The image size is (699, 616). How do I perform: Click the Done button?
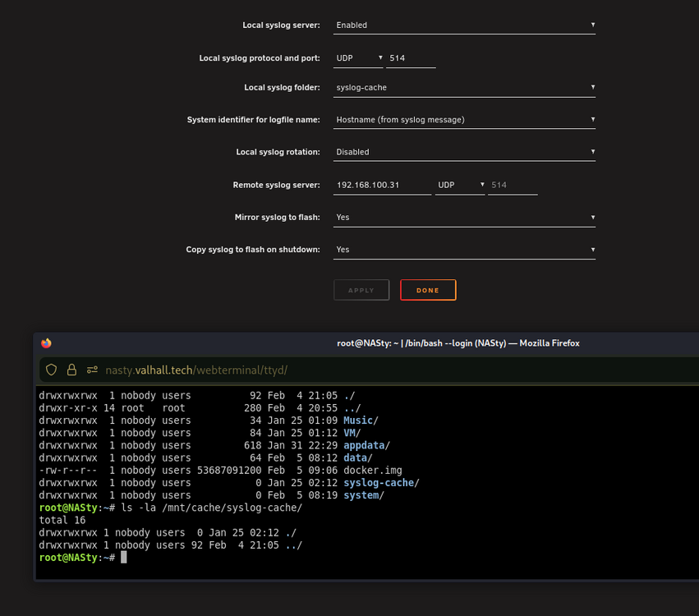point(428,290)
